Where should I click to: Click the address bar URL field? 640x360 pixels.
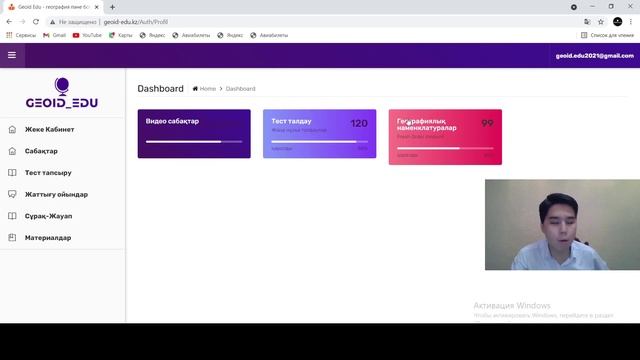pos(314,22)
